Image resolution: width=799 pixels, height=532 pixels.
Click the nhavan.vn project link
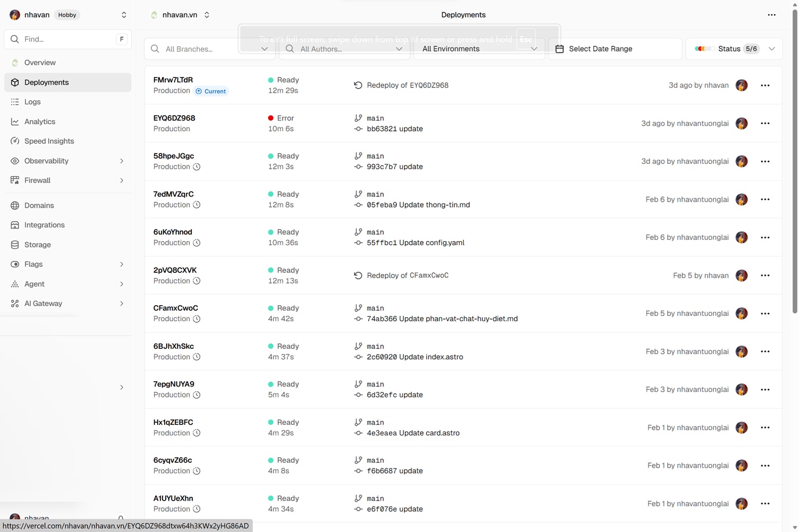coord(180,15)
